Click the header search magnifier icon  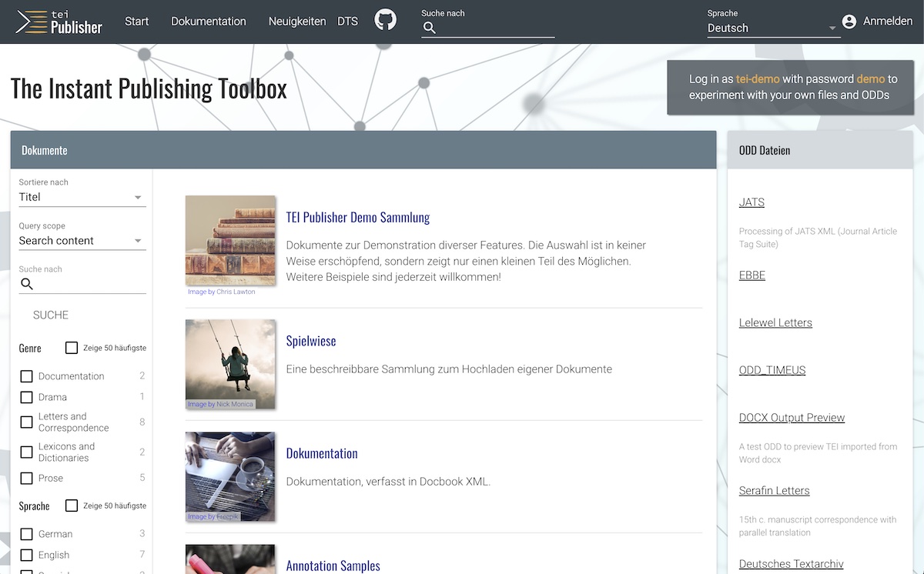pos(430,28)
